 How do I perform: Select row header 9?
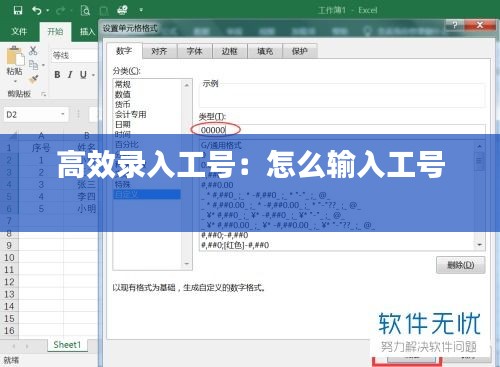click(x=9, y=245)
